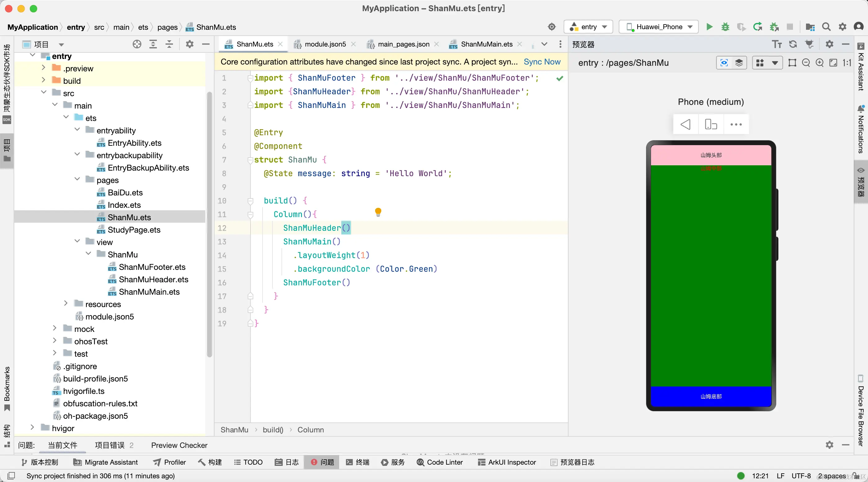The height and width of the screenshot is (482, 868).
Task: Open the Huawei_Phone device dropdown
Action: point(659,27)
